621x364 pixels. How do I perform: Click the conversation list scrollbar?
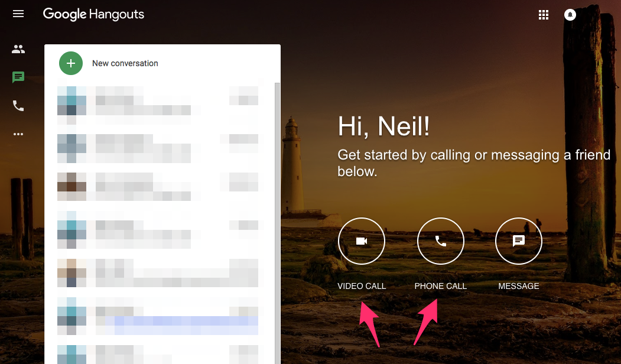click(x=277, y=223)
